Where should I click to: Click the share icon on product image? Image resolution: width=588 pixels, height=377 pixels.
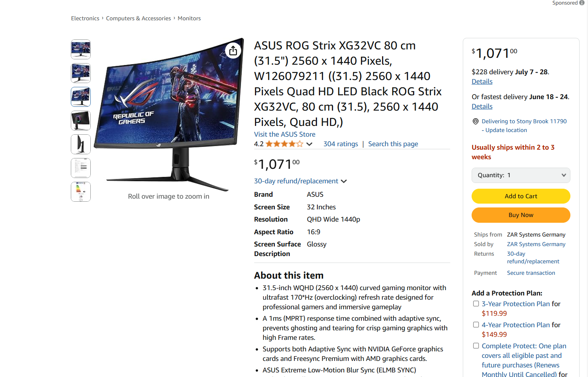233,51
